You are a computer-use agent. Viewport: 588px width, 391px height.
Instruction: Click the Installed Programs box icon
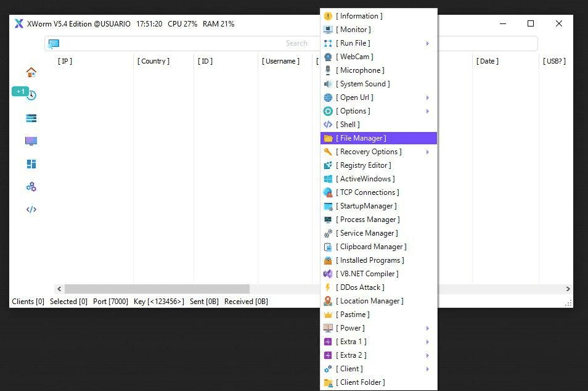tap(328, 260)
